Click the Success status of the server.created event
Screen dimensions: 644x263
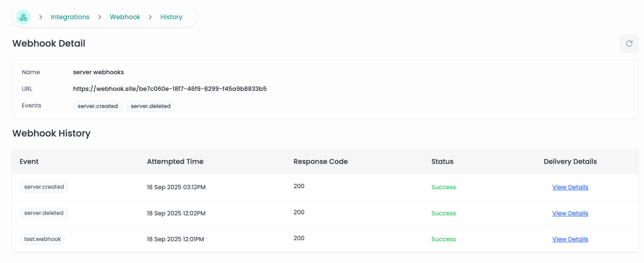coord(443,187)
